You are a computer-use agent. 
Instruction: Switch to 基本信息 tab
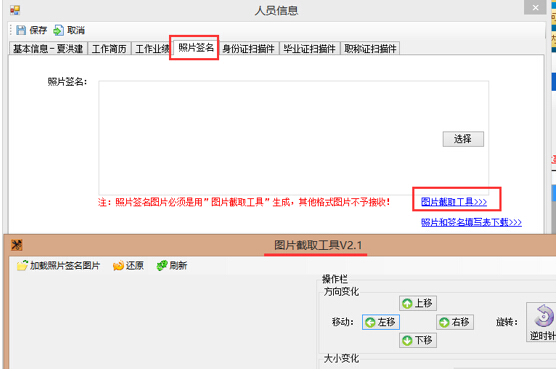48,49
